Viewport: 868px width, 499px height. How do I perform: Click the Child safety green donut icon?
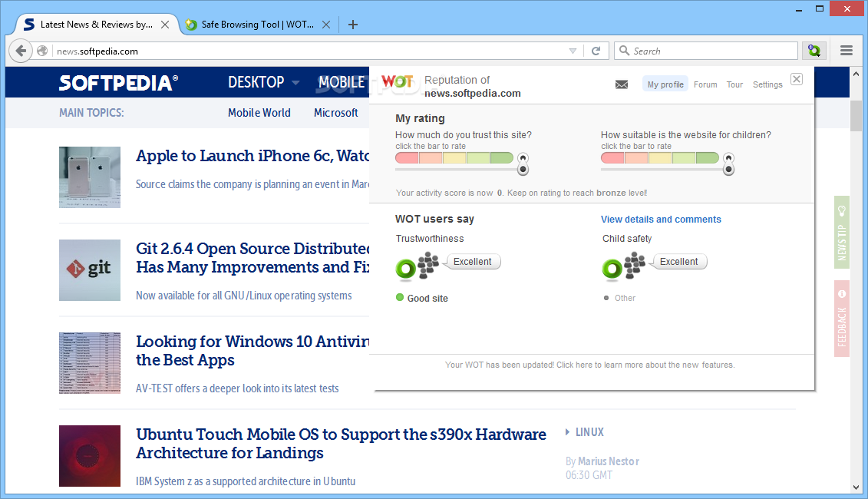pos(612,269)
